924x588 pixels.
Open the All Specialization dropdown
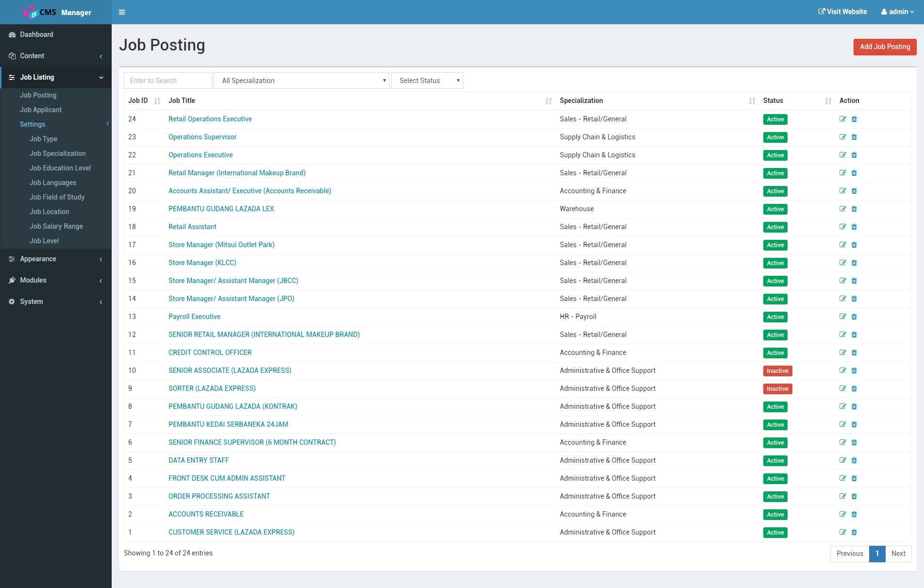[x=302, y=81]
